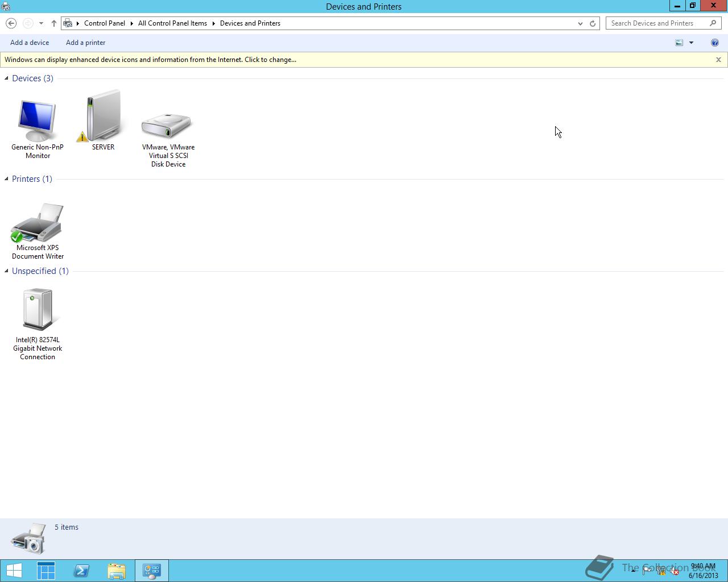Open the recent locations dropdown arrow

41,23
